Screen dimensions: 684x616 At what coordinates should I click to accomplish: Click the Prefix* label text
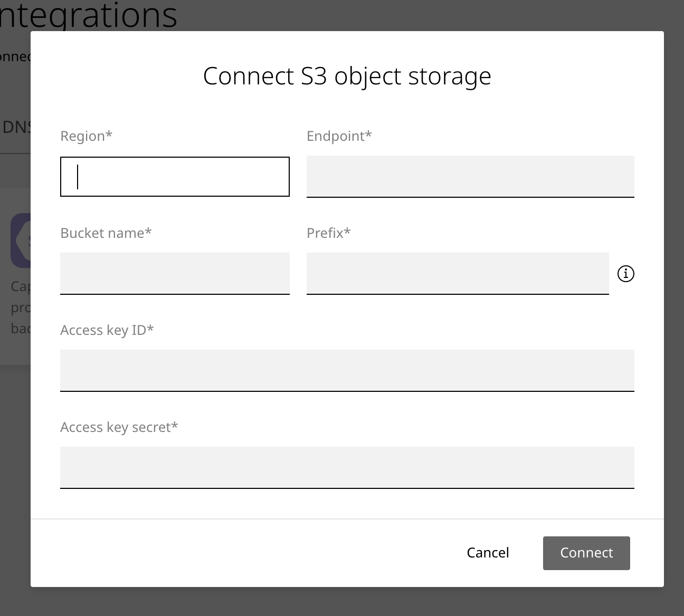[328, 233]
